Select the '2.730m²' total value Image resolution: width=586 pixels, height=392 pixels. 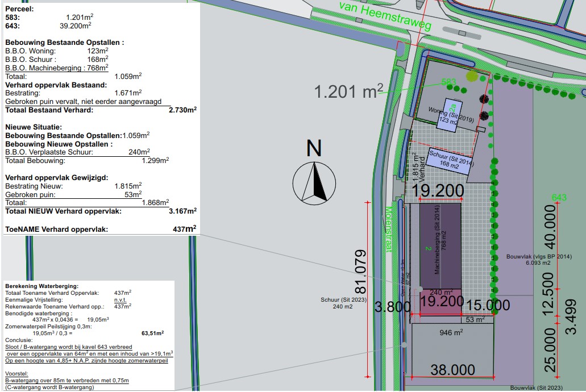tap(183, 110)
